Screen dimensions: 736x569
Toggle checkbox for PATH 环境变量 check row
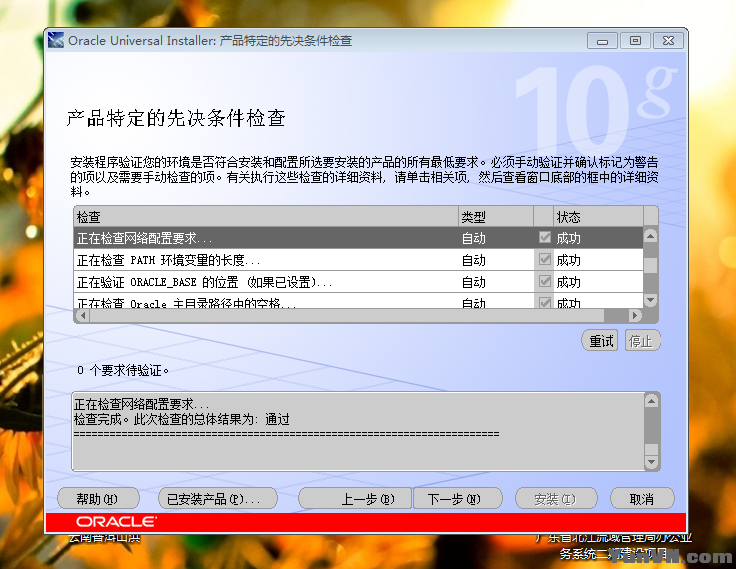(544, 259)
